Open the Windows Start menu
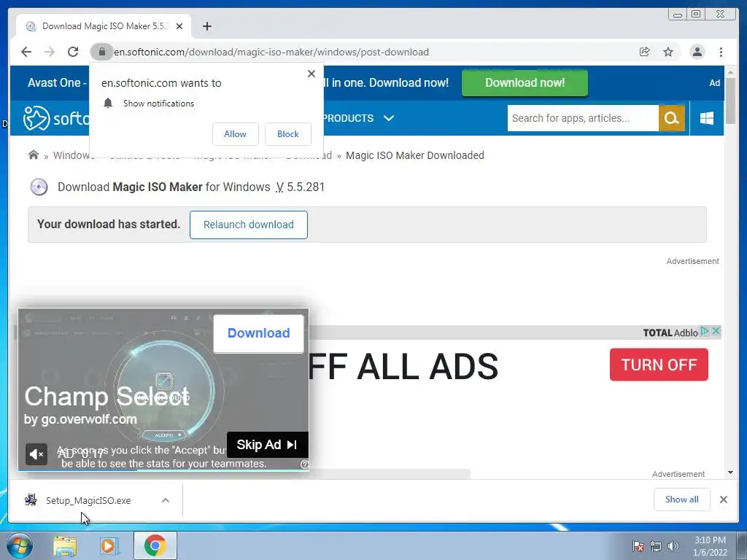 (20, 545)
